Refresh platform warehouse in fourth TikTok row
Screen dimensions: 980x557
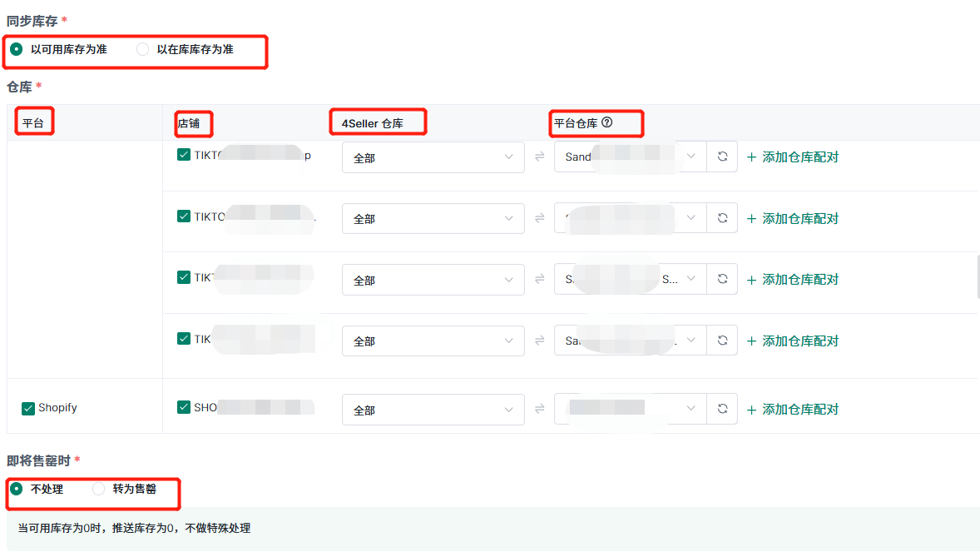point(722,341)
